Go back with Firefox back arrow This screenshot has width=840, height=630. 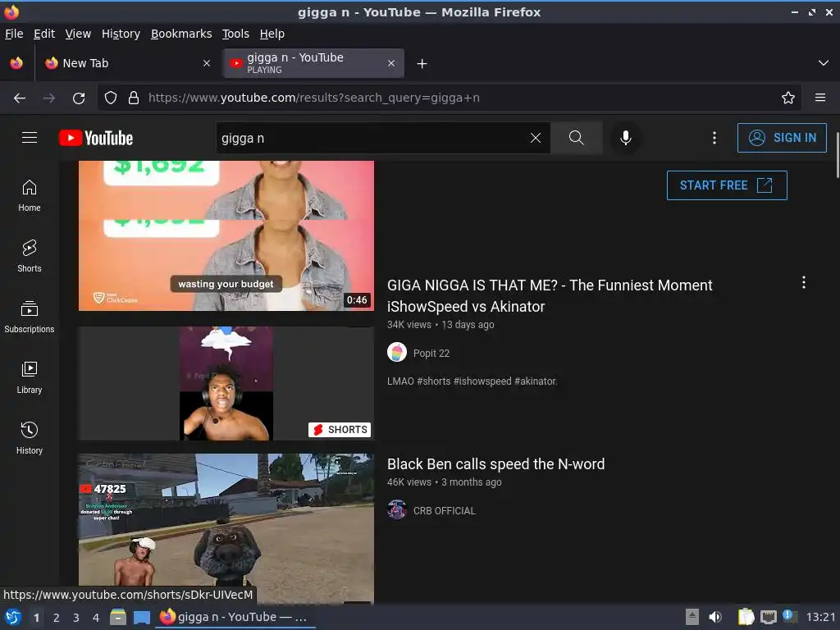pyautogui.click(x=20, y=98)
